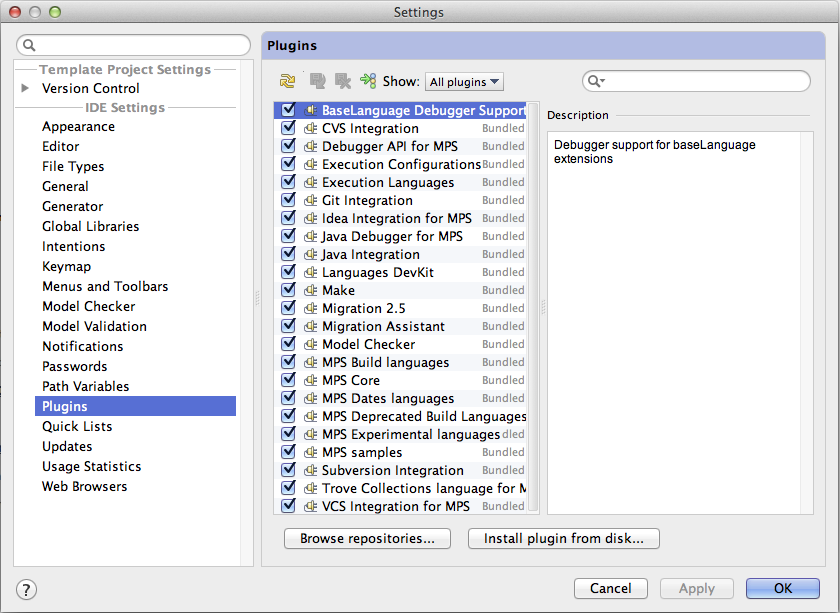Image resolution: width=840 pixels, height=613 pixels.
Task: Toggle Git Integration plugin checkbox
Action: (288, 200)
